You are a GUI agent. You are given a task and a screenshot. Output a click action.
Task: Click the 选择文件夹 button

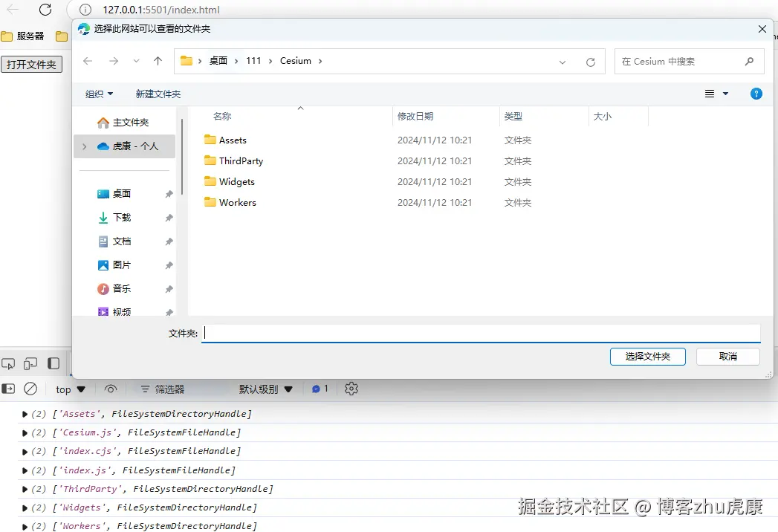click(647, 357)
